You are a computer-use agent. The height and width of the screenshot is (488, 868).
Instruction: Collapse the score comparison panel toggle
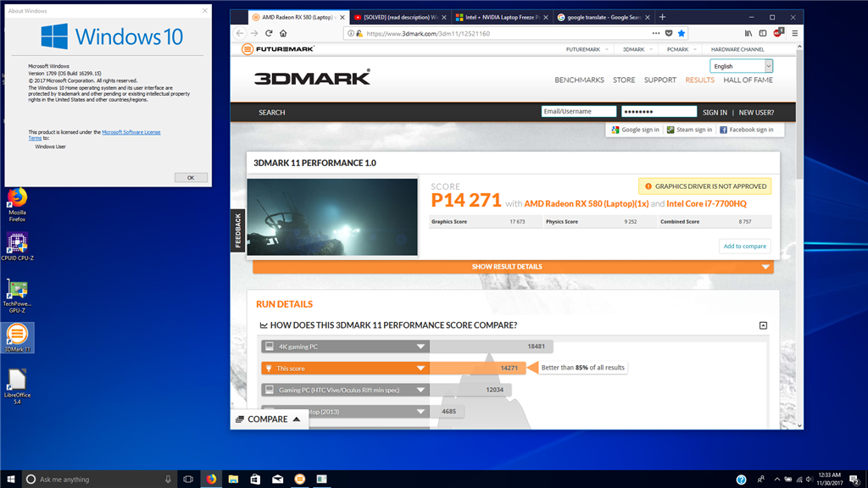click(763, 325)
